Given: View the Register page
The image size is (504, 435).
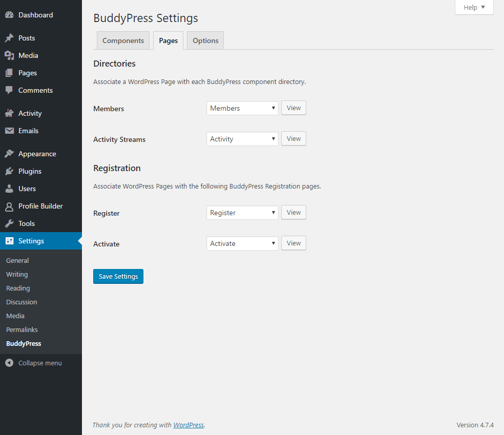Looking at the screenshot, I should pos(294,212).
